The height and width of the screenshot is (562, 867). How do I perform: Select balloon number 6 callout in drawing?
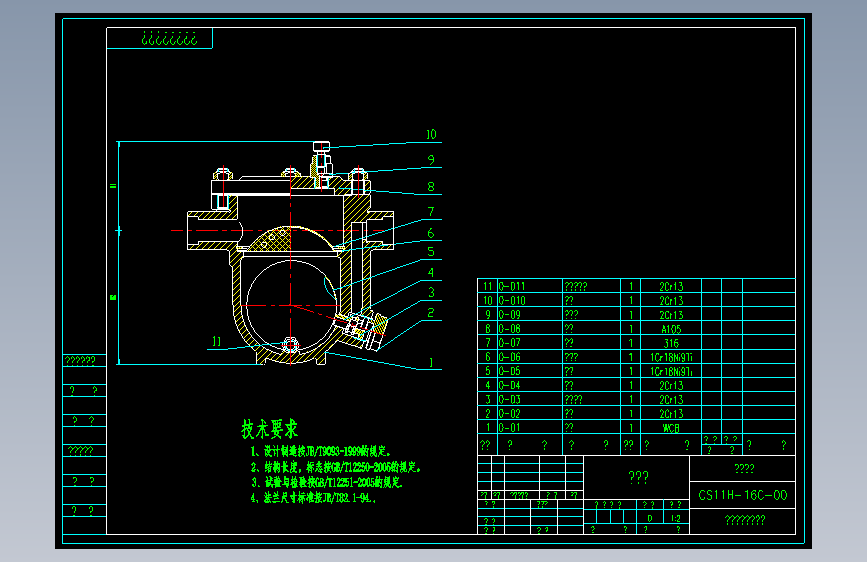[x=431, y=233]
